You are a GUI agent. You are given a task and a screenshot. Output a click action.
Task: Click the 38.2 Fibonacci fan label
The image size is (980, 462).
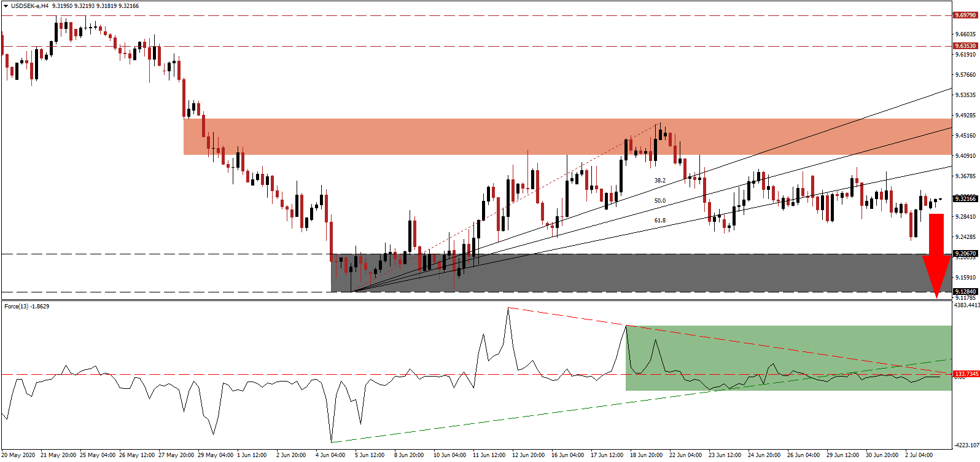(659, 181)
